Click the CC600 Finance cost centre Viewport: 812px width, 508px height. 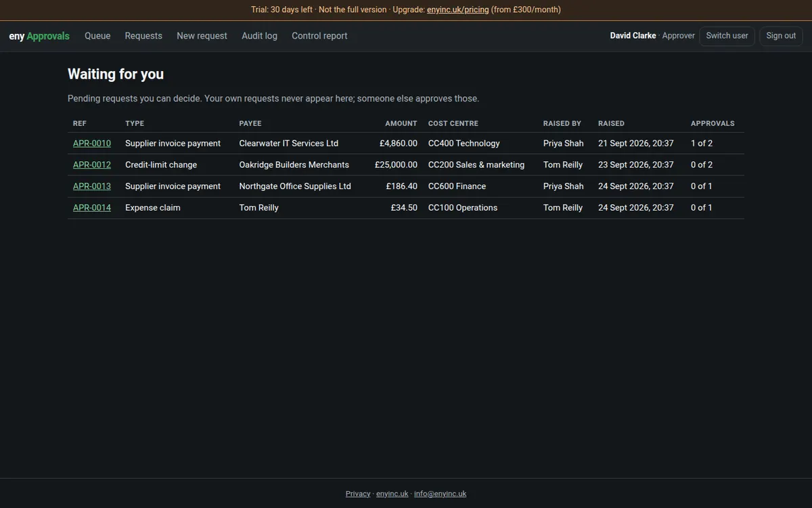point(457,186)
